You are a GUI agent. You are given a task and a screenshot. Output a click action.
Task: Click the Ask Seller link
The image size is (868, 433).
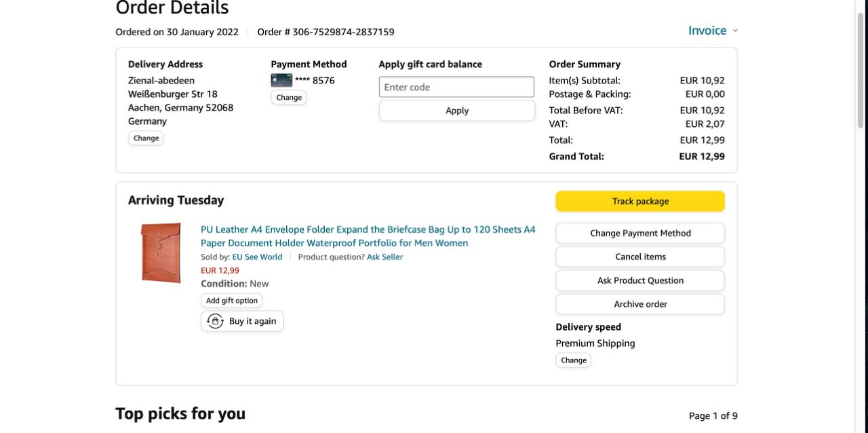pos(384,257)
